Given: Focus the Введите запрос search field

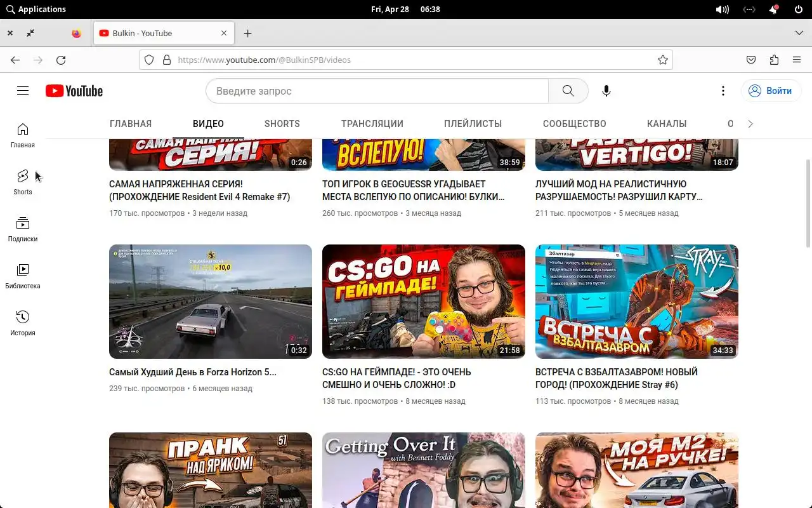Looking at the screenshot, I should click(x=377, y=91).
